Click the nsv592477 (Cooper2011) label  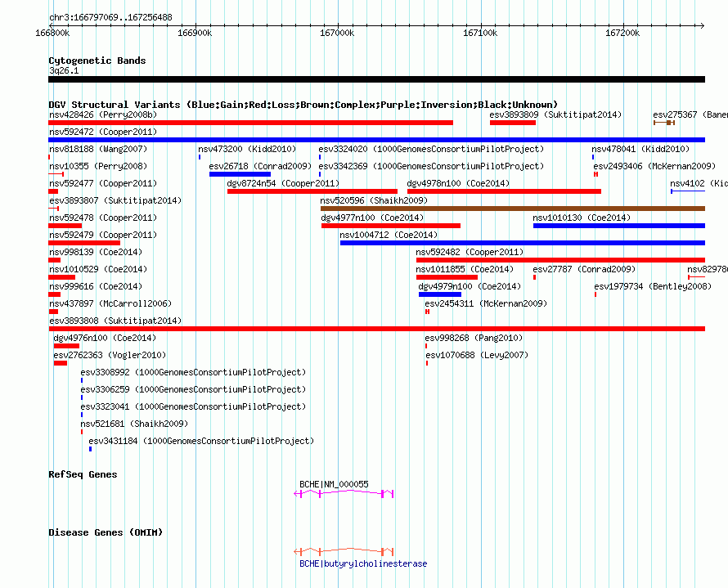click(x=103, y=183)
